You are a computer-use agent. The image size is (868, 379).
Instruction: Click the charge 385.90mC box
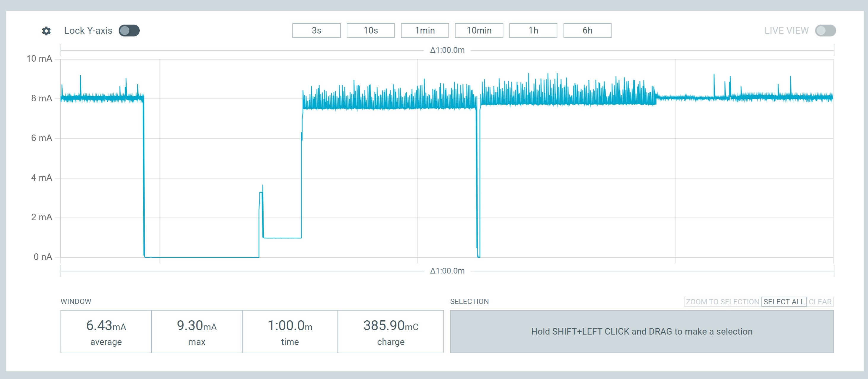(x=391, y=332)
